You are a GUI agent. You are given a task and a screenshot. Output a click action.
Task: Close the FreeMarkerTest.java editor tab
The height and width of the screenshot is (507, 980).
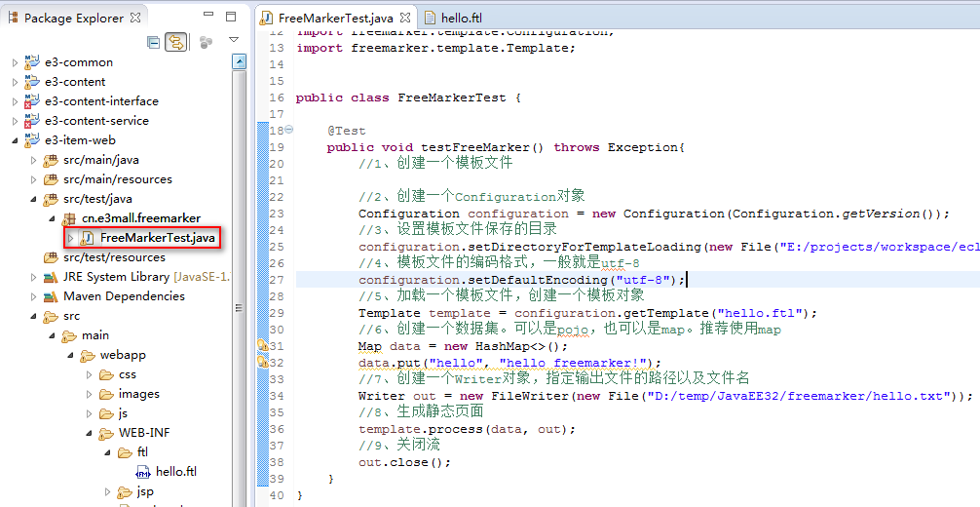click(x=405, y=18)
